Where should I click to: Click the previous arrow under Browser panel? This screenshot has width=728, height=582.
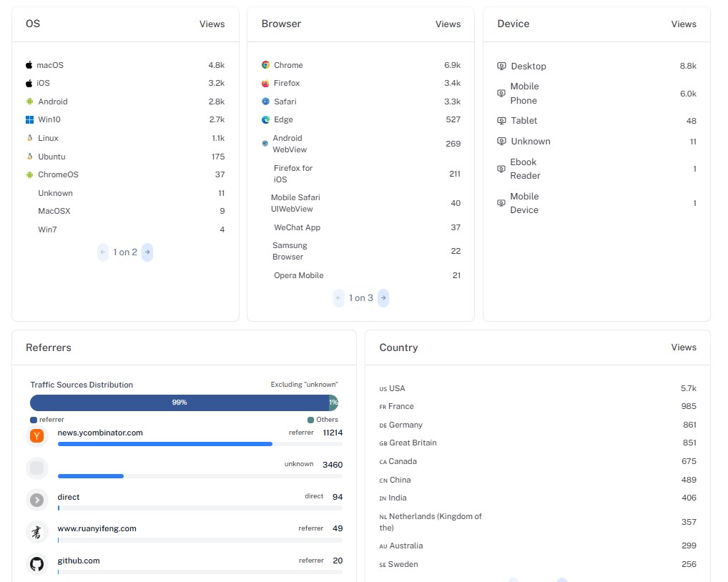(x=338, y=298)
